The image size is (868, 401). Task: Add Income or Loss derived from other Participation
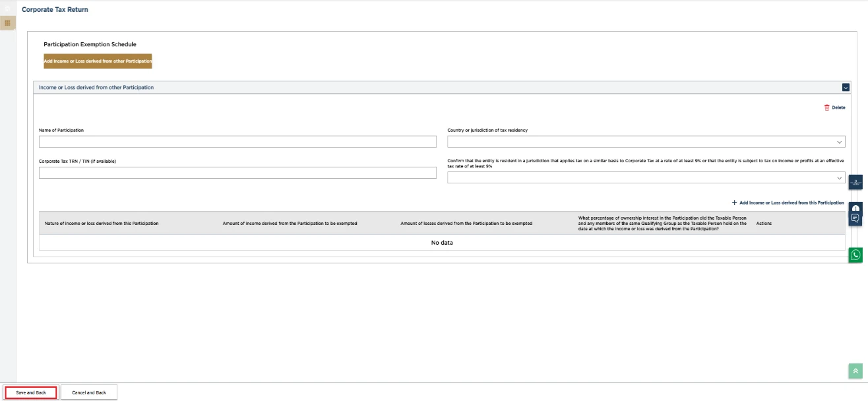tap(98, 61)
